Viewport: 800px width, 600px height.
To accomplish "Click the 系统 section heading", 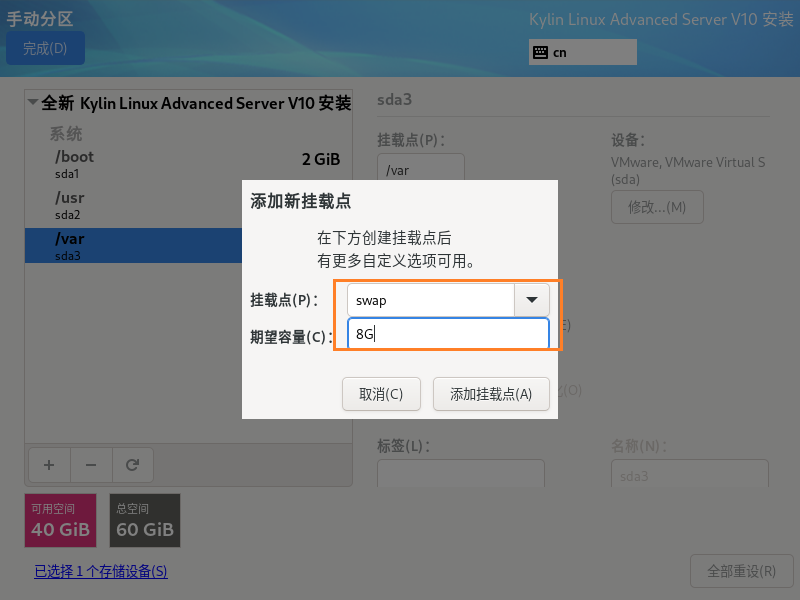I will tap(66, 134).
